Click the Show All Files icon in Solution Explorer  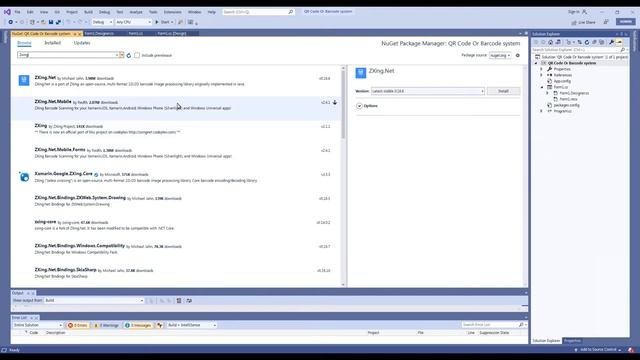tap(602, 42)
